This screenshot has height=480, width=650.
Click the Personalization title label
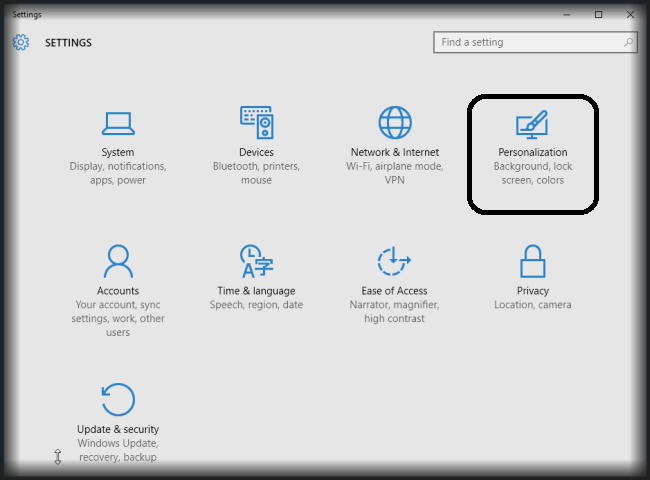(x=533, y=152)
